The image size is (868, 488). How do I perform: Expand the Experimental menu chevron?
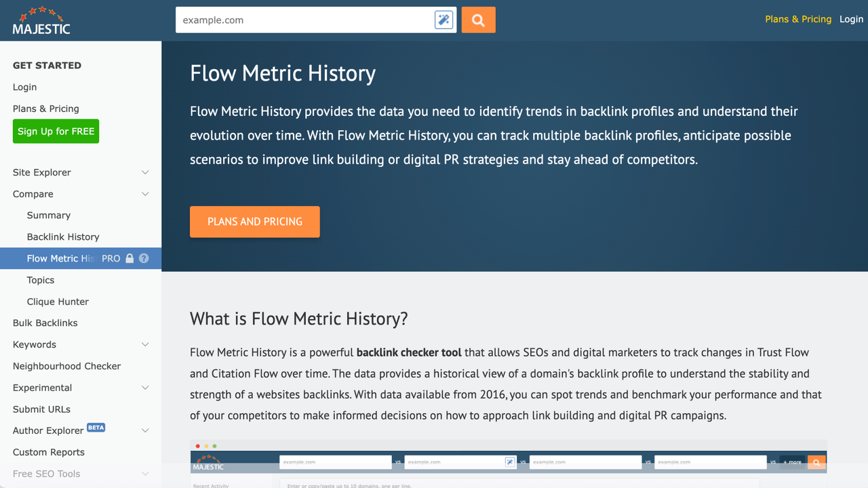click(x=145, y=388)
